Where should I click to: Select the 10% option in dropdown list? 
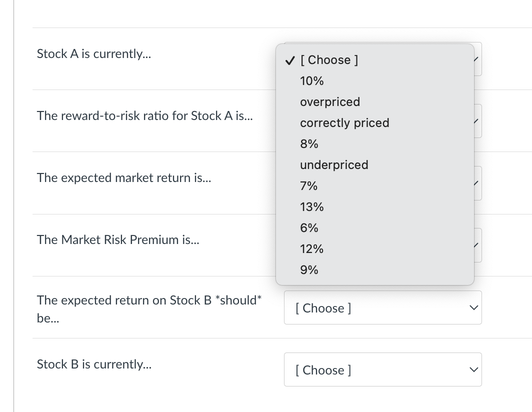[312, 81]
